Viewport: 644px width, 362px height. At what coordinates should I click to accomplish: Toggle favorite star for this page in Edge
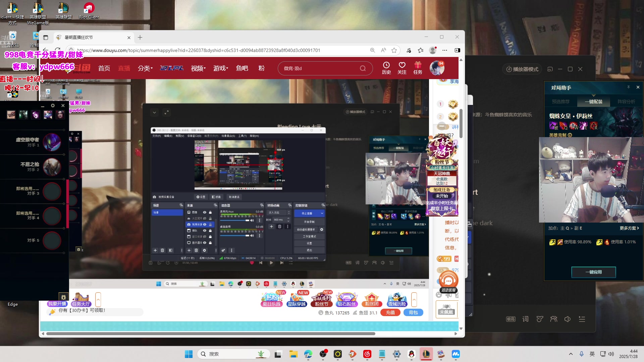(x=394, y=50)
